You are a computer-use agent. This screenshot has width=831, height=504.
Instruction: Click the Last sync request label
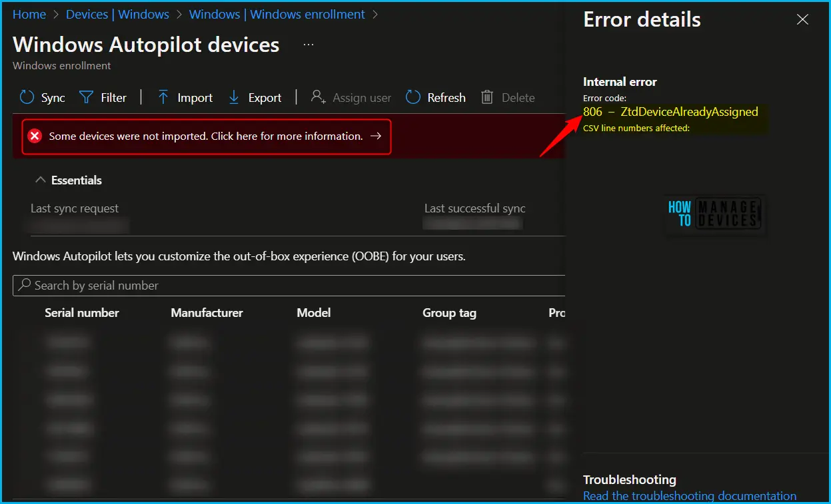pyautogui.click(x=75, y=208)
